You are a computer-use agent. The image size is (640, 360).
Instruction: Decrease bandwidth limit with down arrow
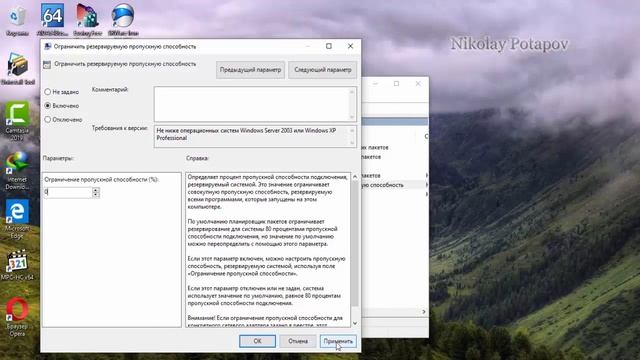click(96, 195)
